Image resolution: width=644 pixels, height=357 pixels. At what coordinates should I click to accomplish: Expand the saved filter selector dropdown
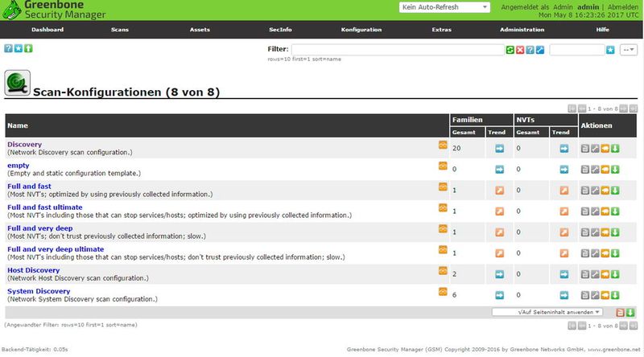[x=629, y=50]
